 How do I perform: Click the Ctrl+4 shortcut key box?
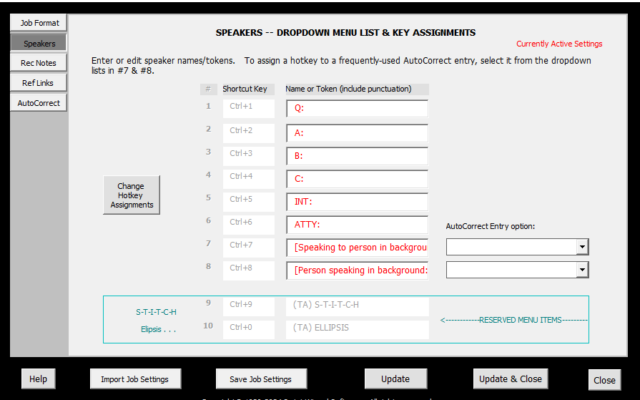(x=249, y=178)
